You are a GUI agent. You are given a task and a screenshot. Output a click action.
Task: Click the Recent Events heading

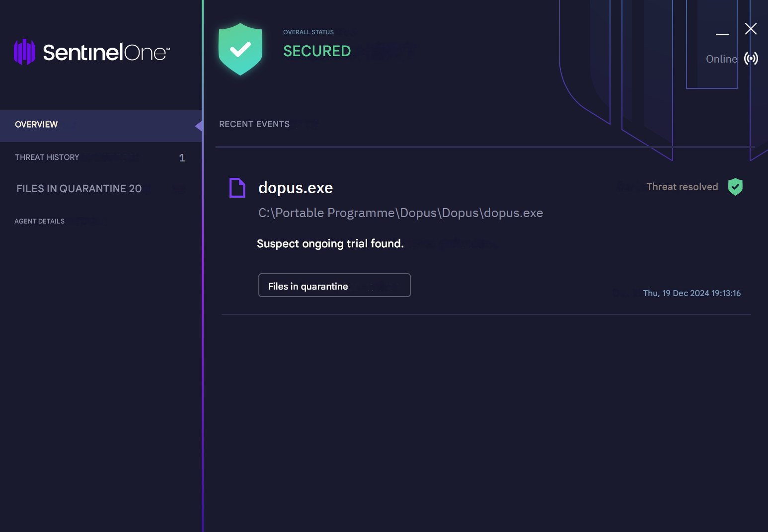point(254,124)
